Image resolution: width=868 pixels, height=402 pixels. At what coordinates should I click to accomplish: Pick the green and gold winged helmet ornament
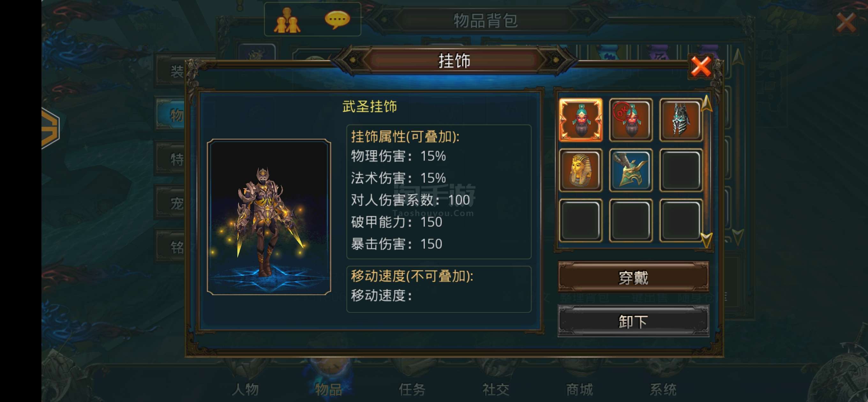[631, 170]
